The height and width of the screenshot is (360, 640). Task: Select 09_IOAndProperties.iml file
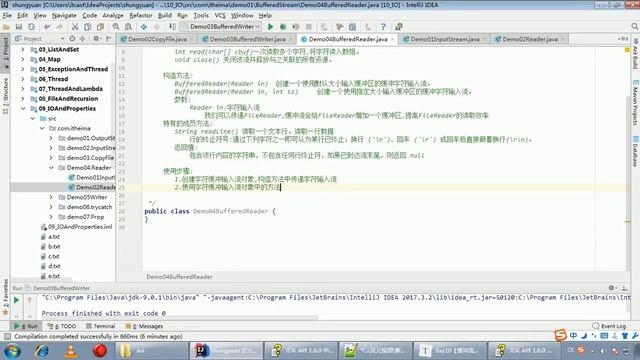pyautogui.click(x=76, y=227)
